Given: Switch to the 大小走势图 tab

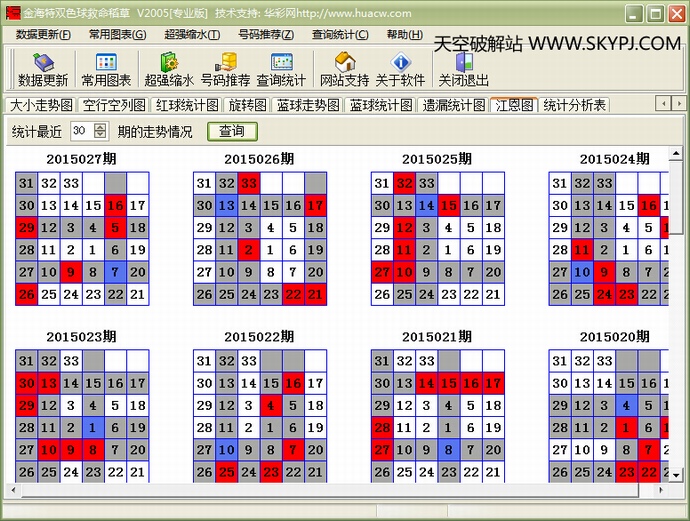Looking at the screenshot, I should pyautogui.click(x=41, y=105).
